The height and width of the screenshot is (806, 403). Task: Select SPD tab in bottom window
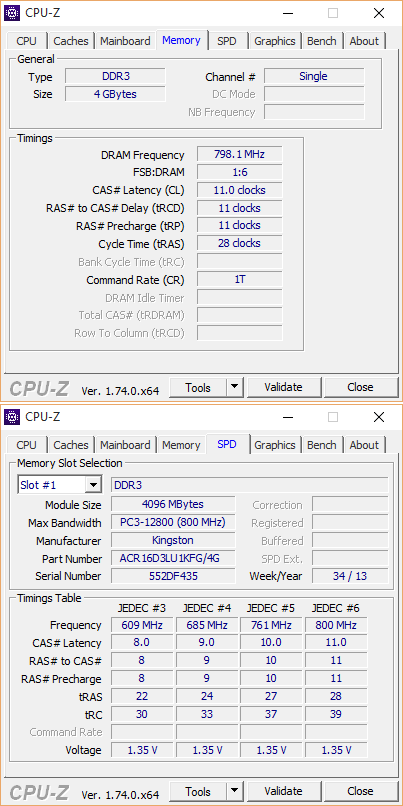[x=227, y=444]
